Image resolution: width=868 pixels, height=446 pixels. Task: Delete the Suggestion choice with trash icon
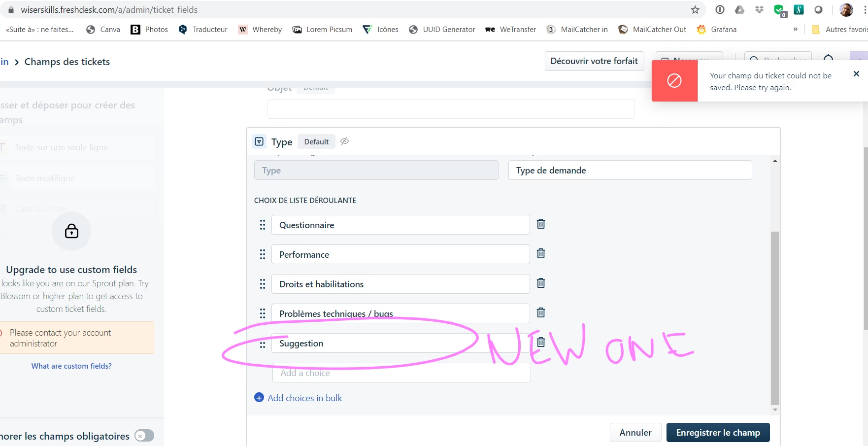click(x=541, y=343)
